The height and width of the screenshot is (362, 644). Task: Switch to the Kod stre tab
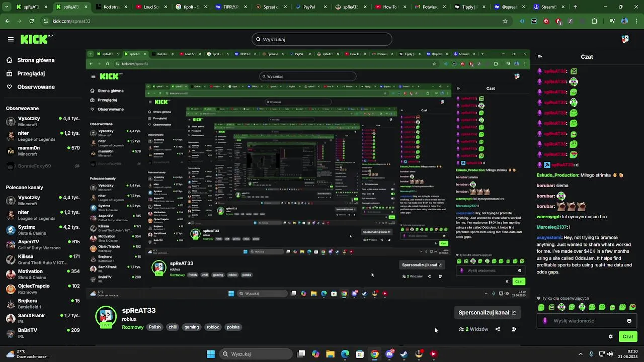click(x=111, y=7)
